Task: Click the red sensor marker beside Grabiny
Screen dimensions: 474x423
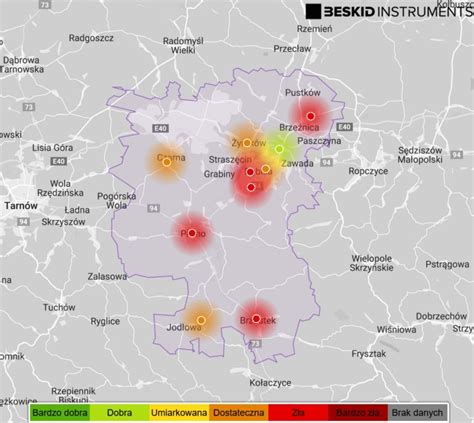Action: [250, 172]
